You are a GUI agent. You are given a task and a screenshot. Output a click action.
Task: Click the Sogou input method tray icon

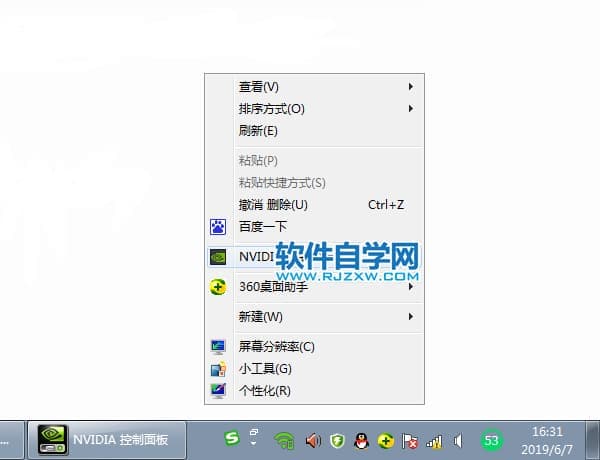pos(232,439)
